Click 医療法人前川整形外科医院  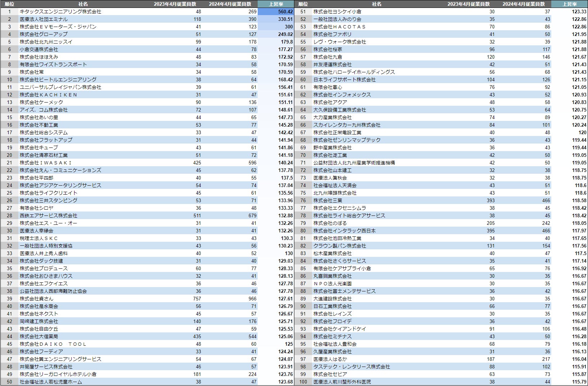342,382
